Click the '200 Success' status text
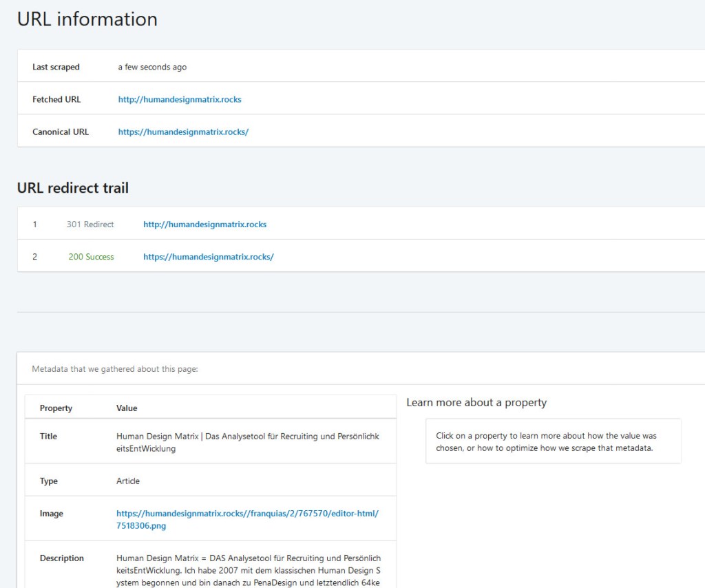Screen dimensions: 705x588 point(91,256)
